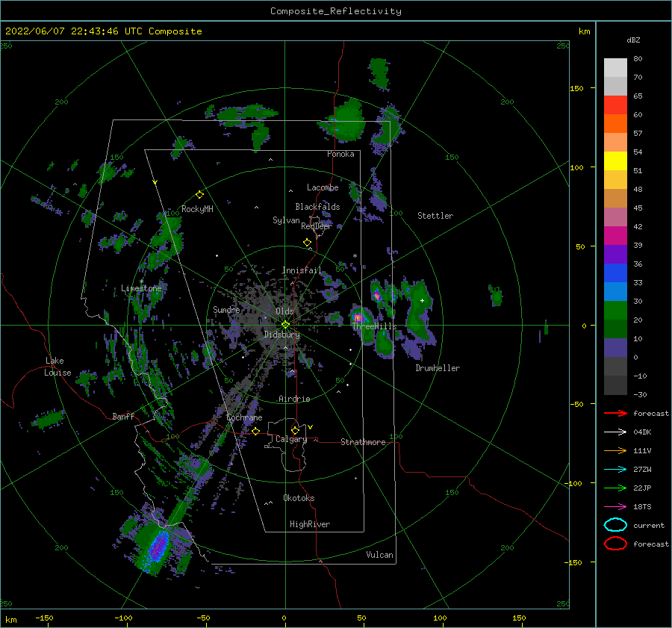Click the Okotoks city label

coord(299,498)
